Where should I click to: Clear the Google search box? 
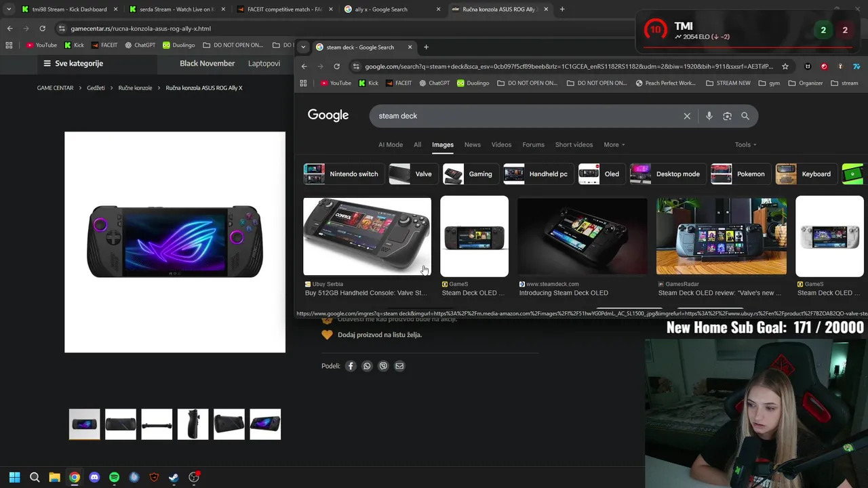coord(687,116)
